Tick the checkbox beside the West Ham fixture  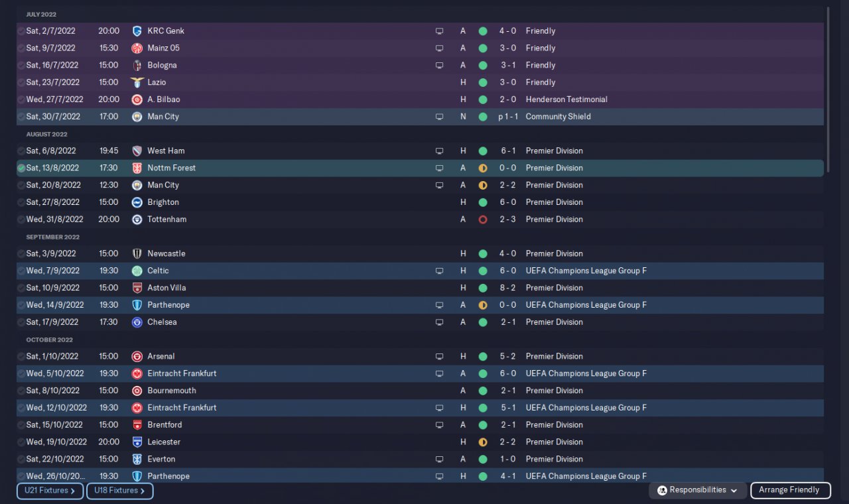[x=21, y=151]
